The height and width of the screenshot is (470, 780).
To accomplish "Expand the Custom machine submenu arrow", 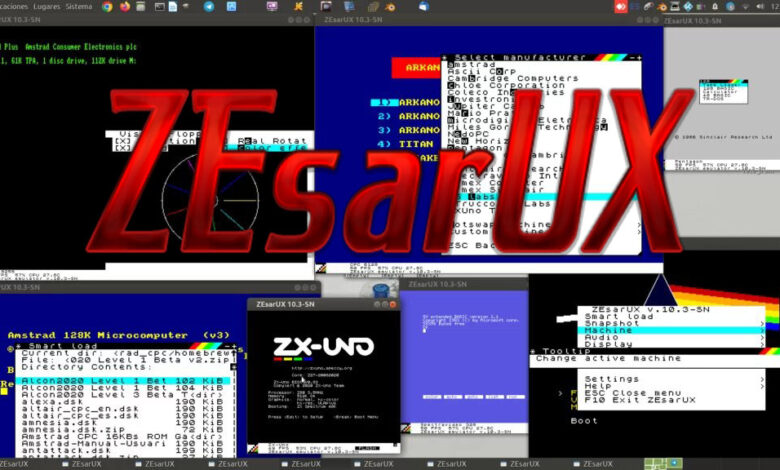I will [x=639, y=232].
